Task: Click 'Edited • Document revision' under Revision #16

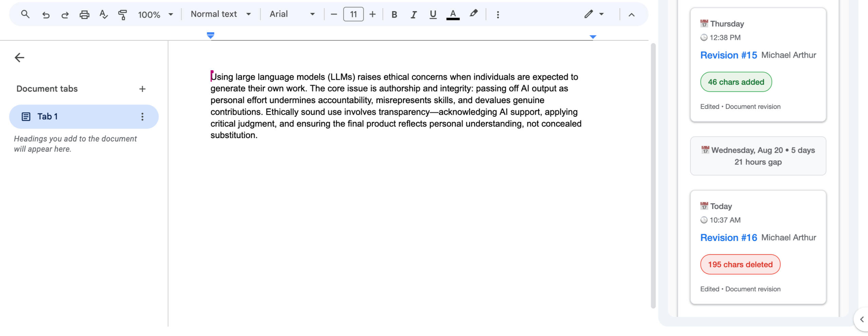Action: [x=740, y=289]
